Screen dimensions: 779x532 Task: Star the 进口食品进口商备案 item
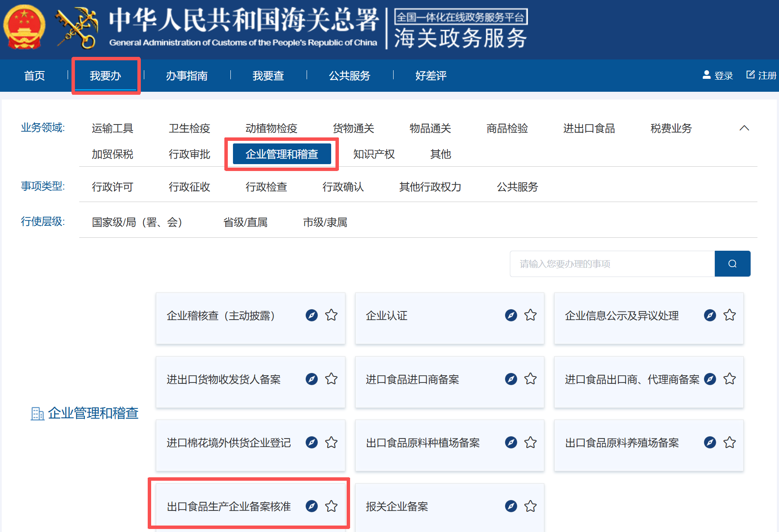[530, 379]
